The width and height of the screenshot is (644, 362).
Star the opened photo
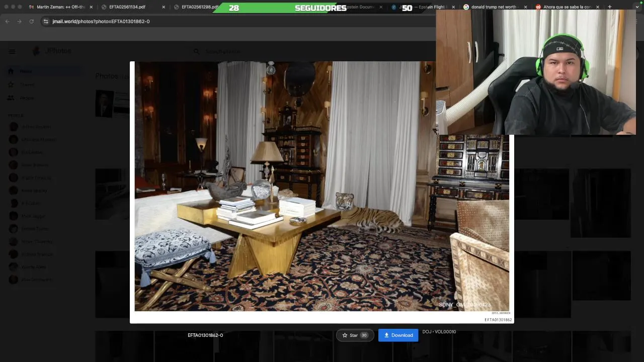[x=355, y=335]
